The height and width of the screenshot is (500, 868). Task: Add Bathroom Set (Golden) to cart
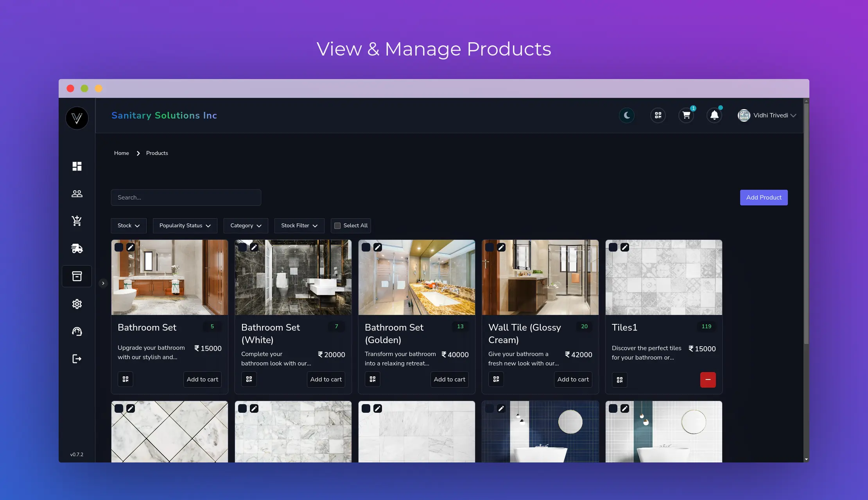point(449,379)
